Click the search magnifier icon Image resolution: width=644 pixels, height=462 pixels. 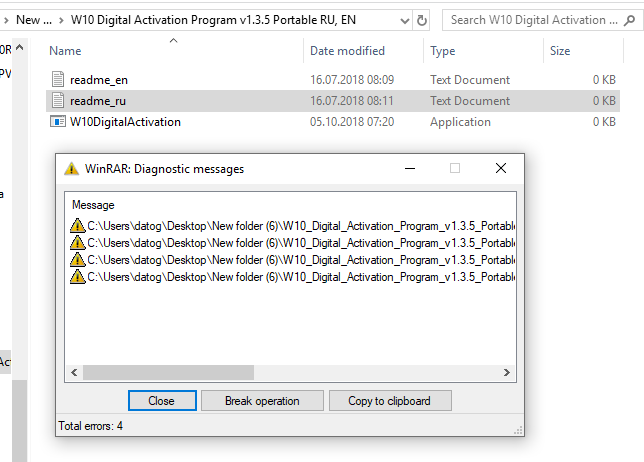click(629, 20)
